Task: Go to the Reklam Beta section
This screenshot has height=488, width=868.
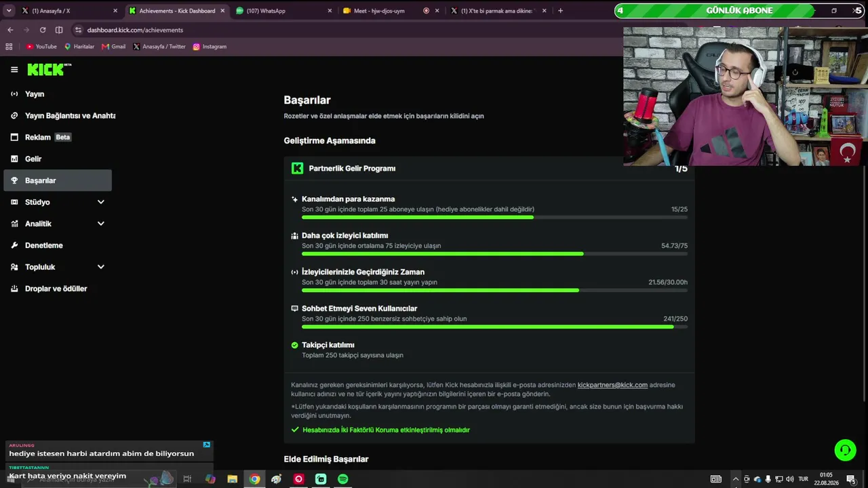Action: [x=58, y=138]
